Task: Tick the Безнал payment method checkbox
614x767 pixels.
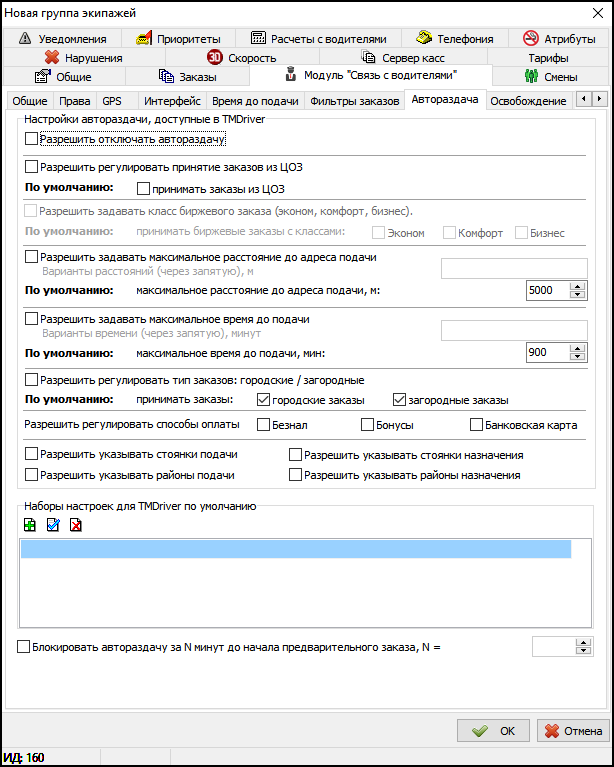Action: (x=264, y=425)
